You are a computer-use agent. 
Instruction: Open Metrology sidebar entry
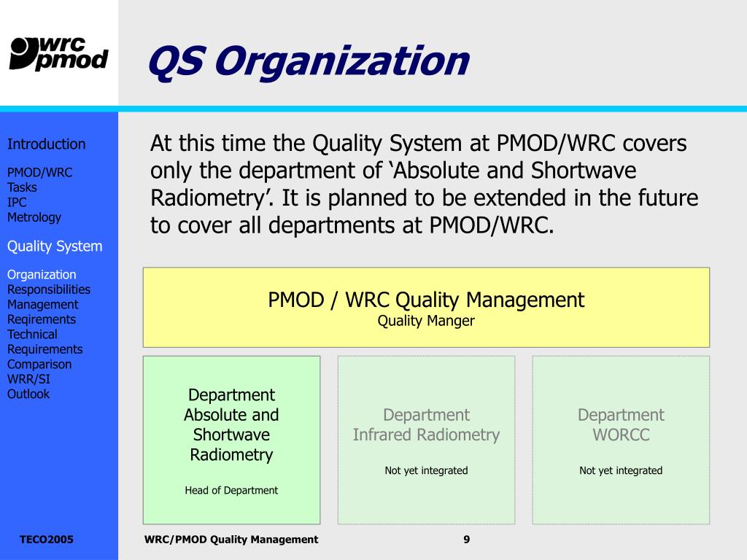[34, 217]
